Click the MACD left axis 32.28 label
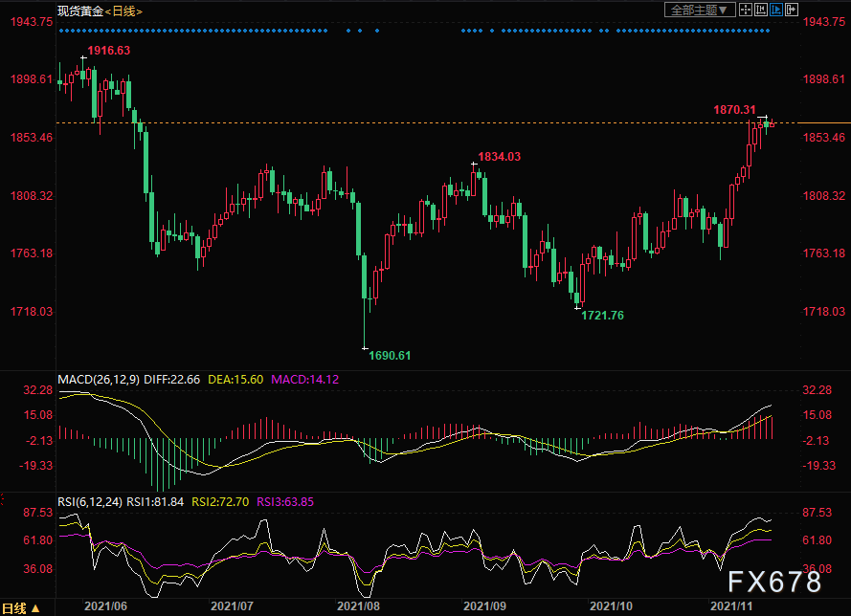The image size is (851, 616). click(38, 390)
